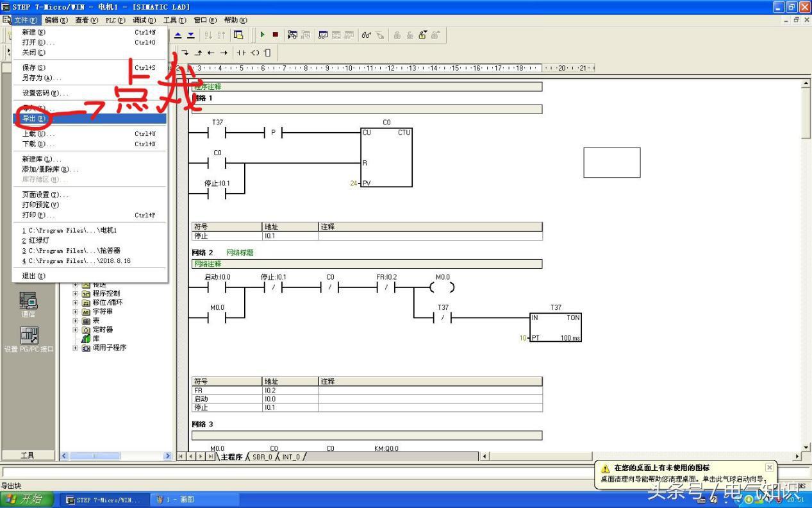Click the options window toolbar icon

point(238,35)
